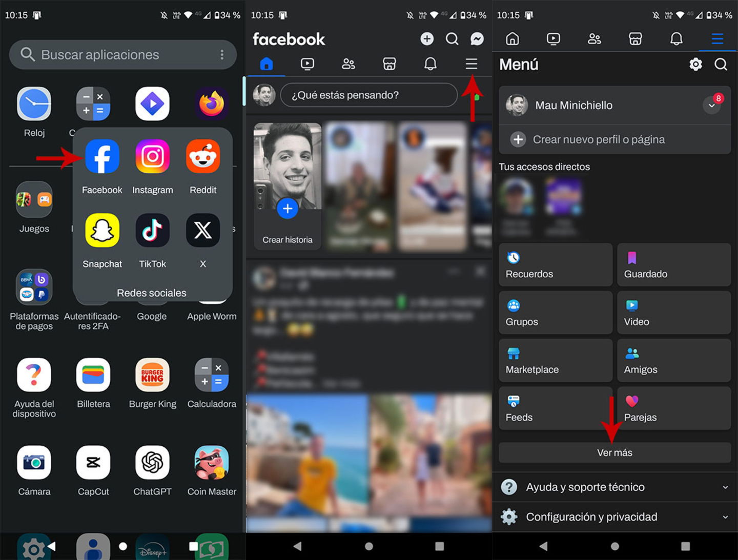This screenshot has width=738, height=560.
Task: Open Grupos menu tile
Action: [x=556, y=313]
